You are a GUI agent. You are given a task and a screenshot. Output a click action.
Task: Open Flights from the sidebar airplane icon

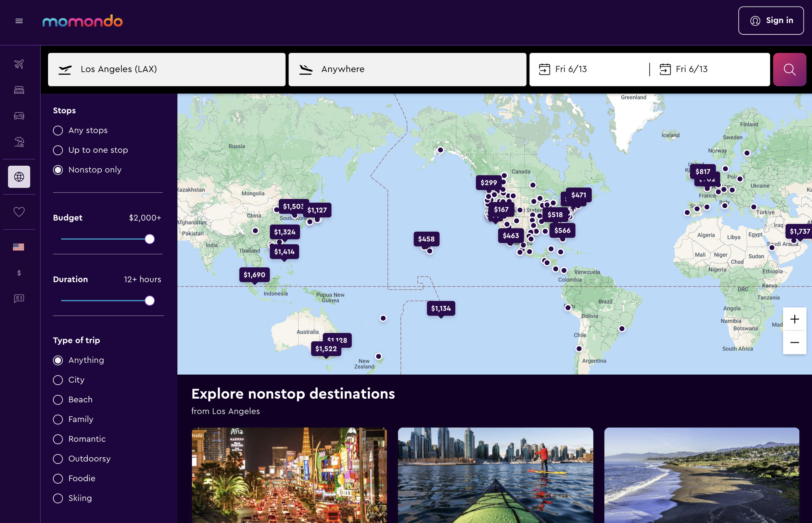[19, 64]
